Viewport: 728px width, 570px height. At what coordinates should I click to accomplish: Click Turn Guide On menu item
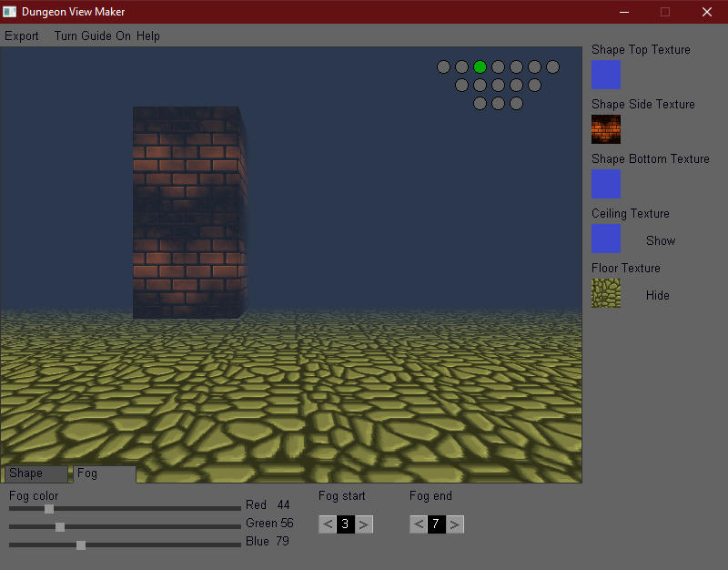[x=93, y=36]
